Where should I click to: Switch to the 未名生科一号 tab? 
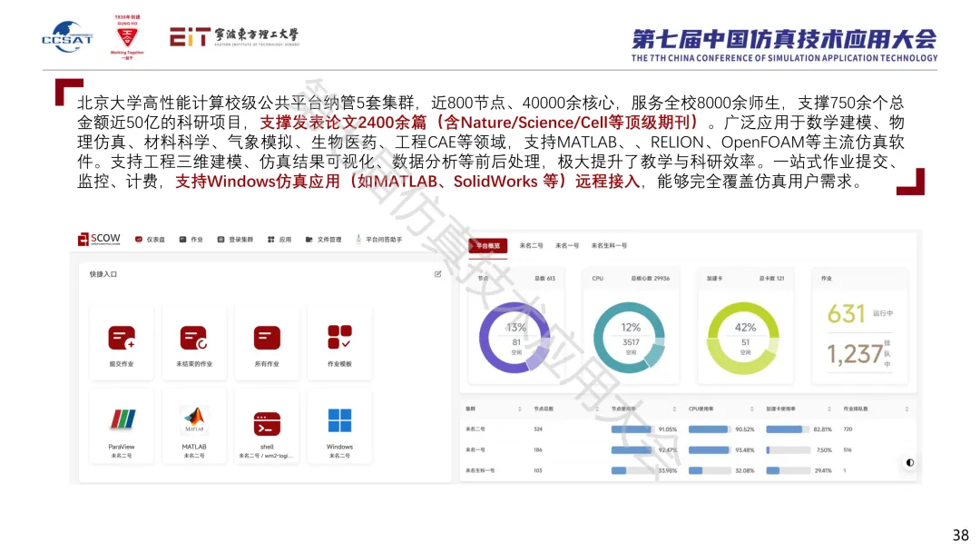click(609, 246)
